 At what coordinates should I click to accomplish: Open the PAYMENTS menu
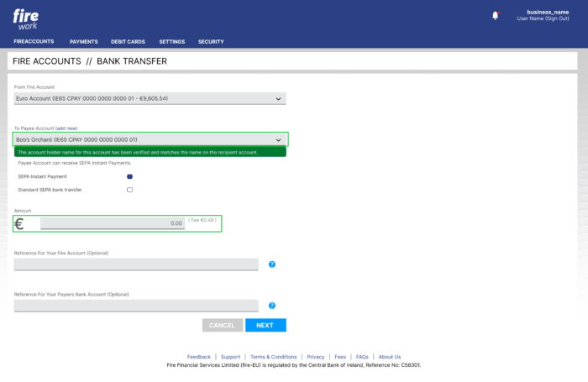(x=84, y=42)
